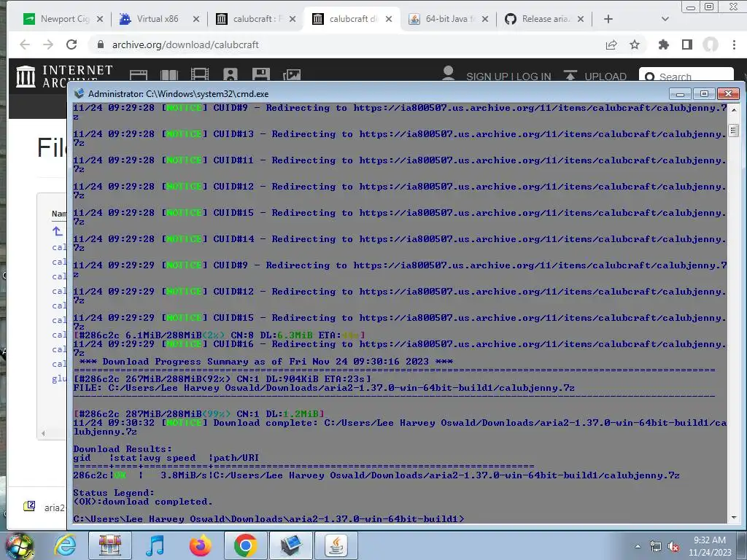Launch Firefox from the taskbar
Screen dimensions: 747x560
(200, 545)
